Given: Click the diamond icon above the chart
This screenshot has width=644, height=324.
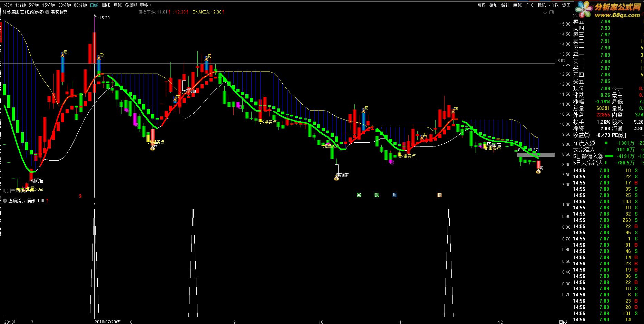Looking at the screenshot, I should [545, 12].
